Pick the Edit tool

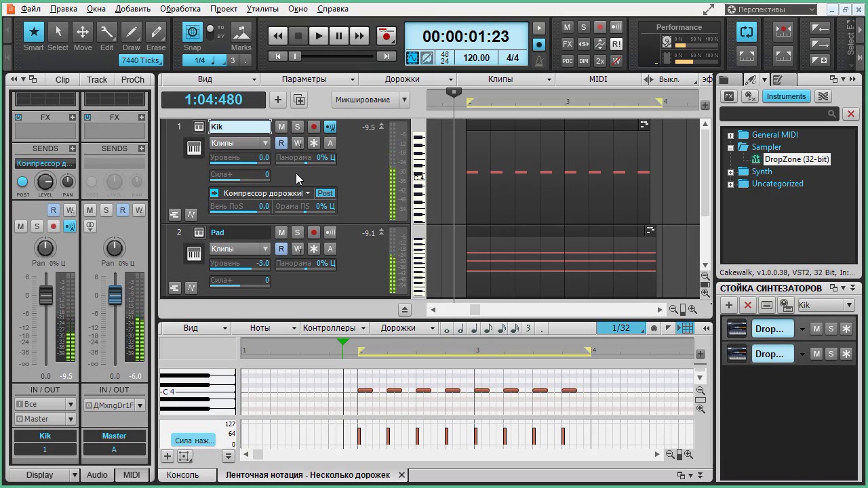(x=106, y=32)
